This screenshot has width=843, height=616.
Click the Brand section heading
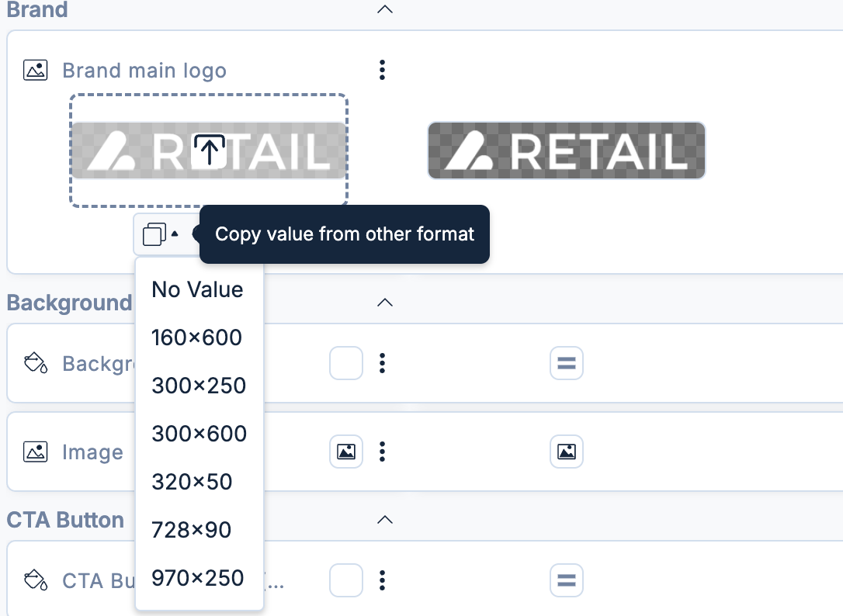pyautogui.click(x=37, y=9)
